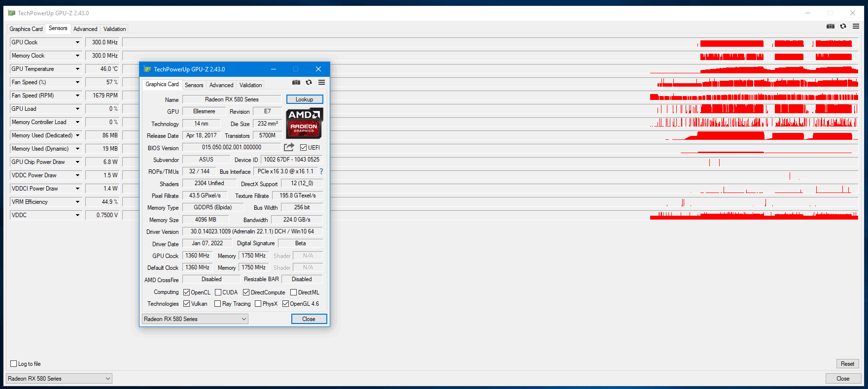Image resolution: width=868 pixels, height=389 pixels.
Task: Click Close button in Sensors window
Action: 843,378
